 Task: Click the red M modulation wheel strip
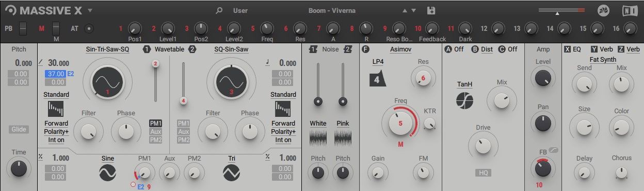point(56,28)
